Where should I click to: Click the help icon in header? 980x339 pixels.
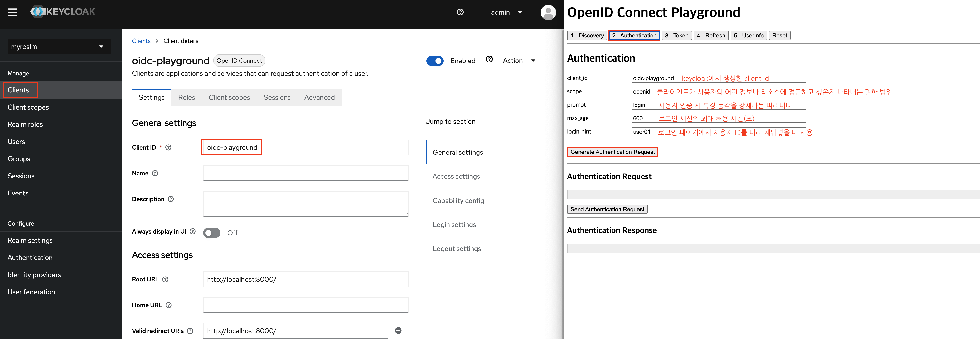460,12
